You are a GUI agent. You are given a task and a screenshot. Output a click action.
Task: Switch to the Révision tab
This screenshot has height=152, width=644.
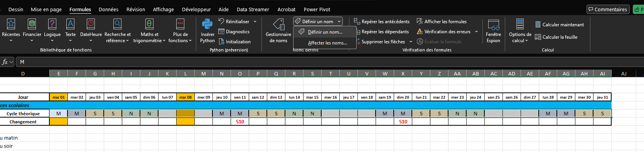136,9
